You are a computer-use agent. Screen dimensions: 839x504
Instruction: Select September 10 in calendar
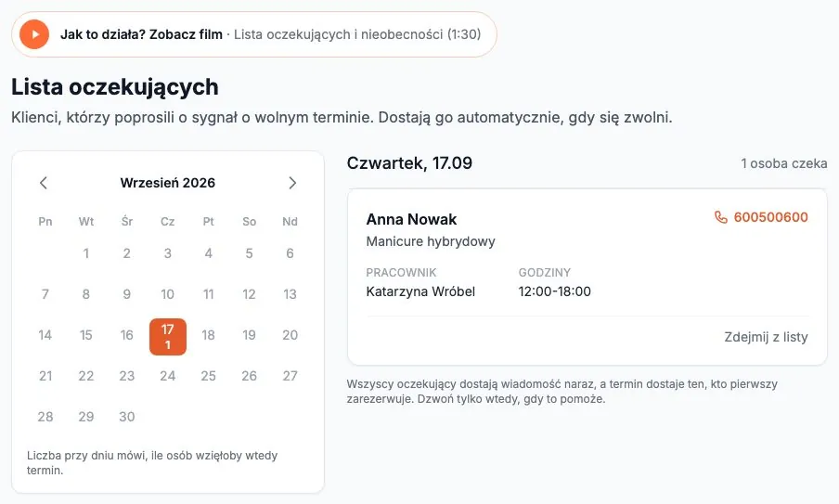(x=167, y=294)
